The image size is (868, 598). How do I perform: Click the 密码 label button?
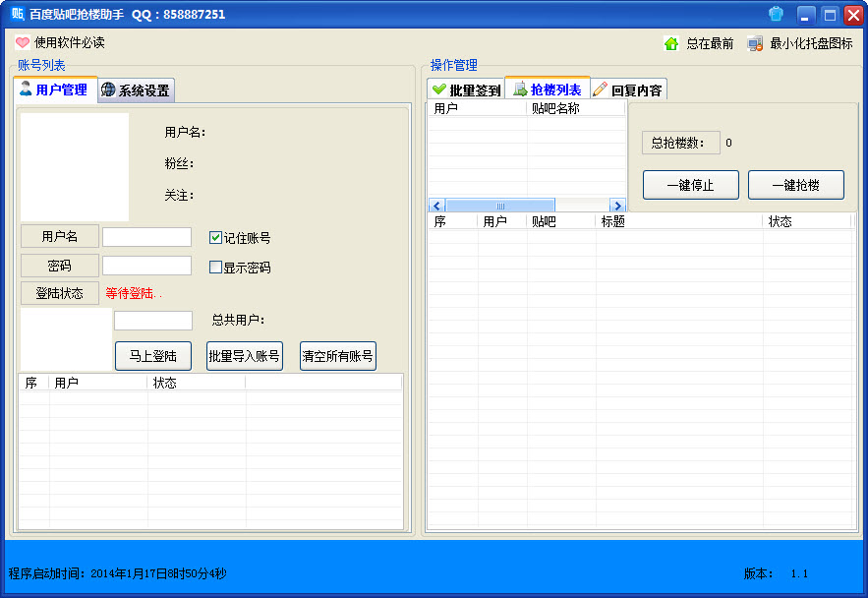coord(60,266)
